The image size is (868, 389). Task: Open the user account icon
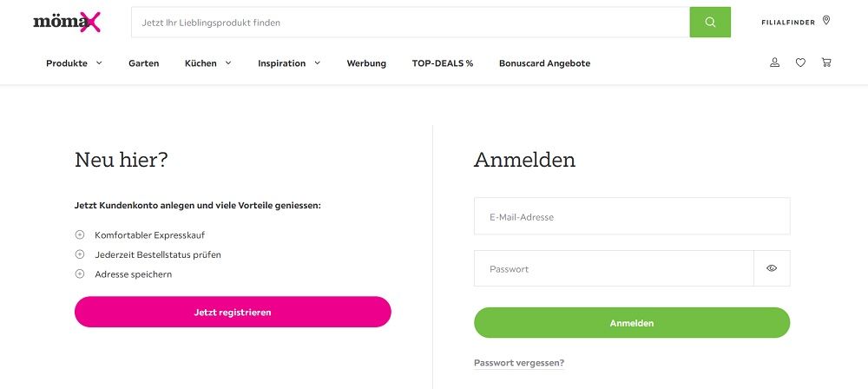(x=774, y=63)
